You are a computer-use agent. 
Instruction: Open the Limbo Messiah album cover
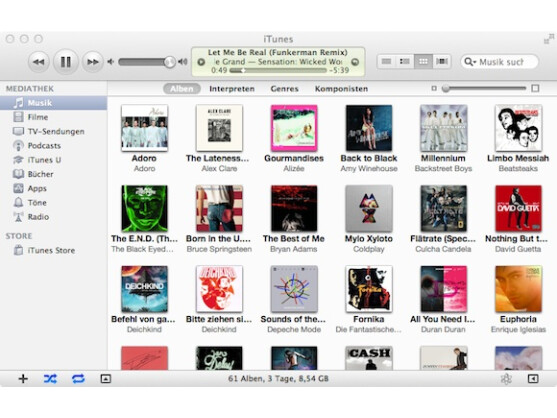[518, 128]
